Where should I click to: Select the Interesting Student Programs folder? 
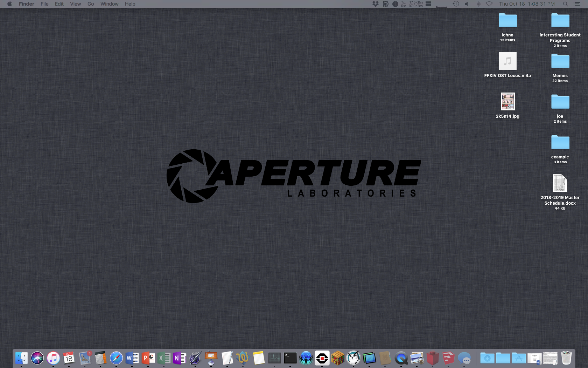pos(560,20)
